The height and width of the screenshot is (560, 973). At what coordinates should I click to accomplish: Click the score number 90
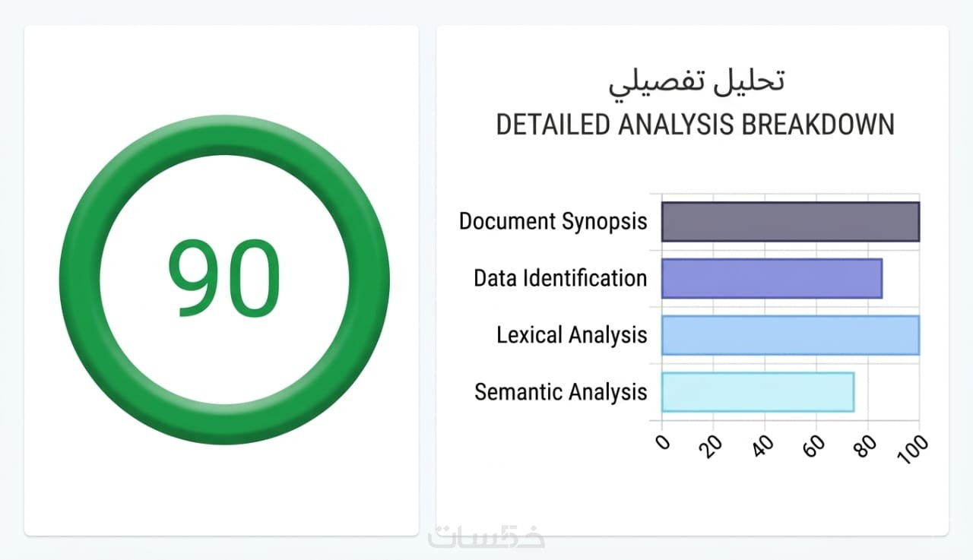pyautogui.click(x=224, y=278)
